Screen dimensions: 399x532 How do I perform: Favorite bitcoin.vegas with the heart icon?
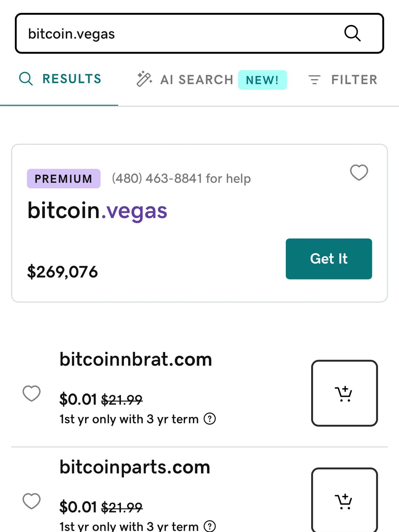(359, 172)
